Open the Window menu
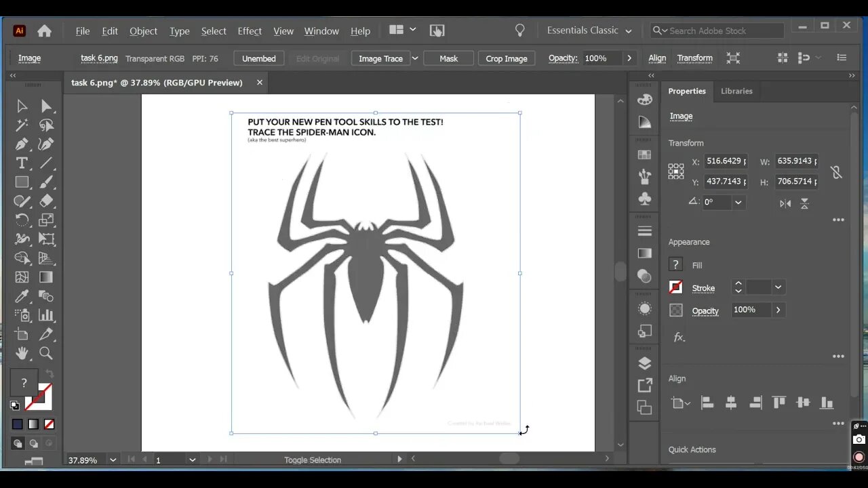 pyautogui.click(x=321, y=31)
